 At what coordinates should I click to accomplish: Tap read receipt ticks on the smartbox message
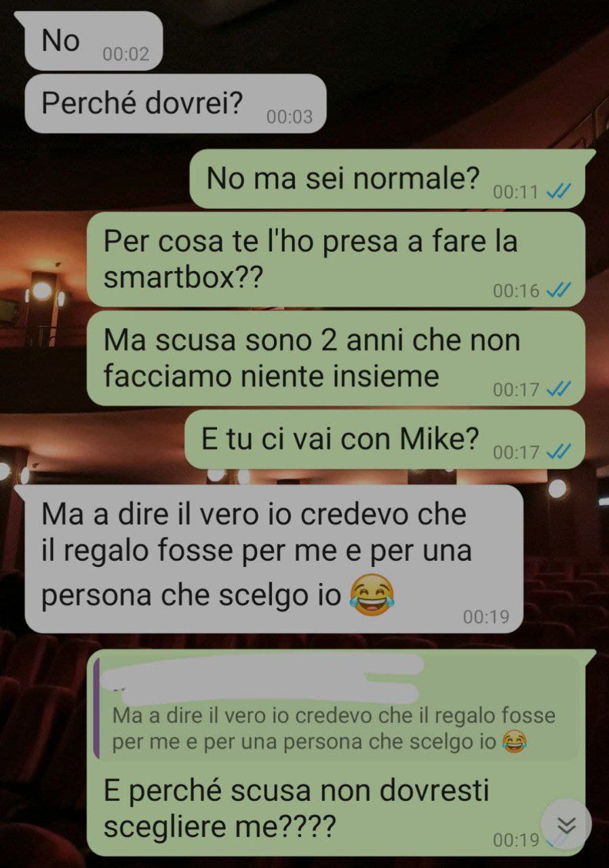point(558,291)
